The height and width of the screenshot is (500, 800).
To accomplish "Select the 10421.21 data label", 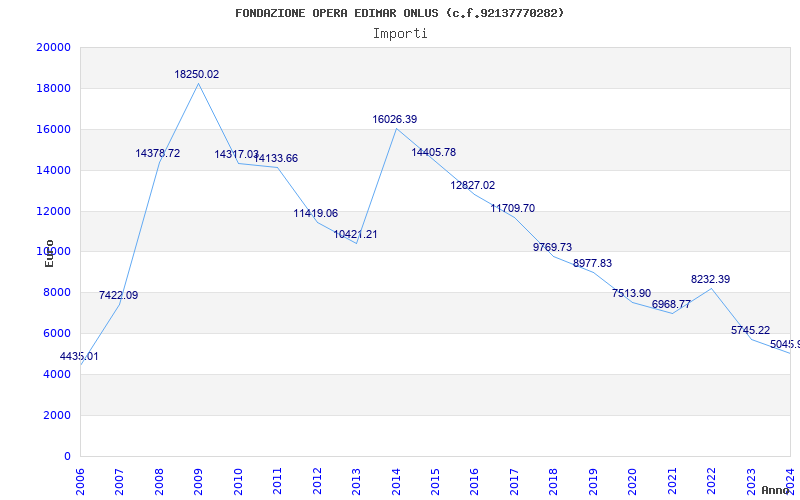I will pos(356,234).
